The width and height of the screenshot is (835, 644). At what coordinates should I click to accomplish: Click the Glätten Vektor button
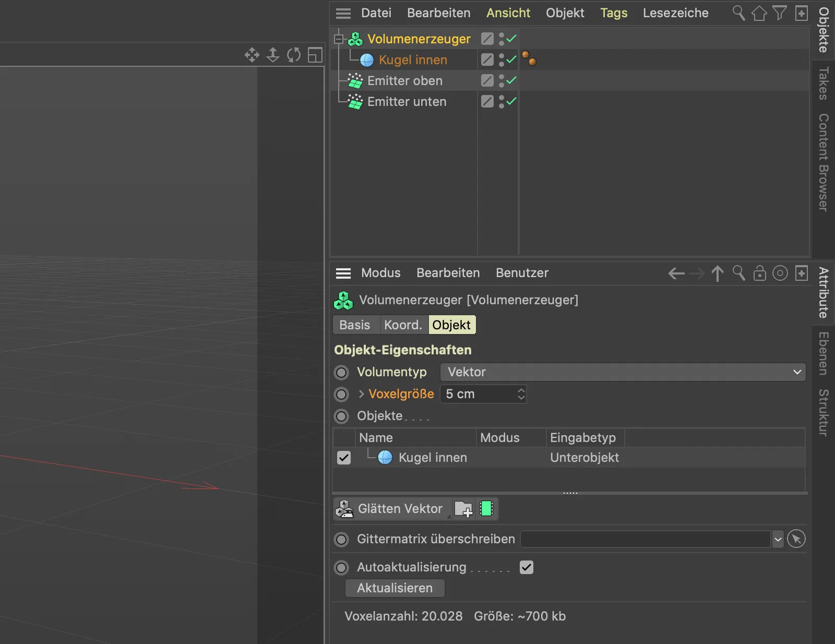pos(392,509)
